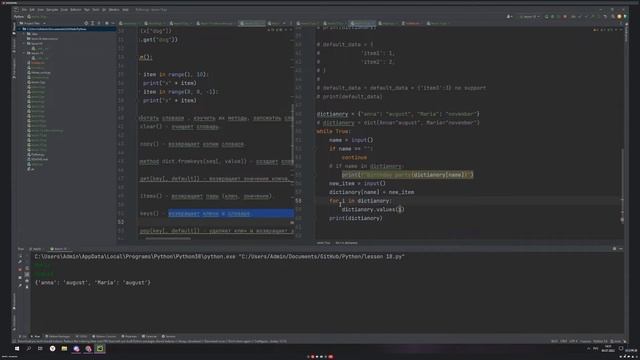Screen dimensions: 640x360
Task: Click the locate-opened-file icon in Project panel
Action: pyautogui.click(x=86, y=23)
